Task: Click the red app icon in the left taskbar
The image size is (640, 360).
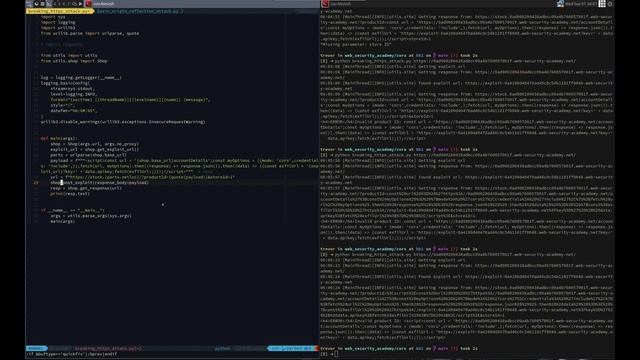Action: pyautogui.click(x=88, y=4)
